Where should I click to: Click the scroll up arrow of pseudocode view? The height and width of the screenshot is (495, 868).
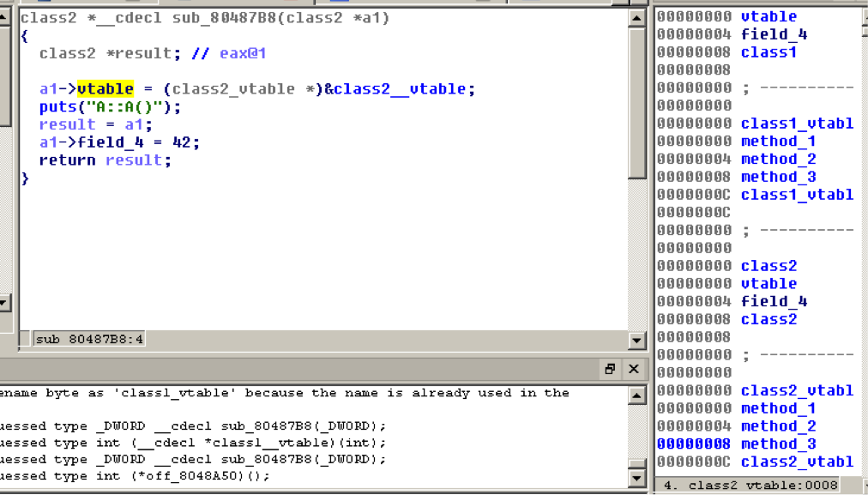[636, 18]
